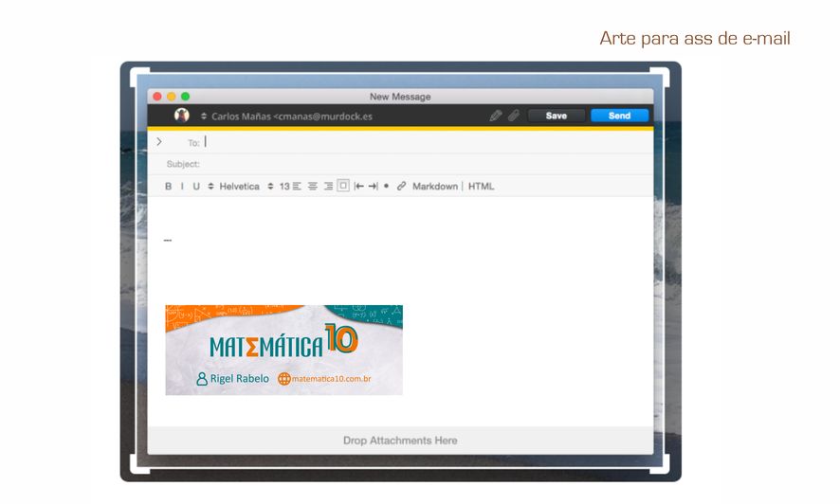Open the signature pen icon
Image resolution: width=840 pixels, height=504 pixels.
(x=495, y=116)
